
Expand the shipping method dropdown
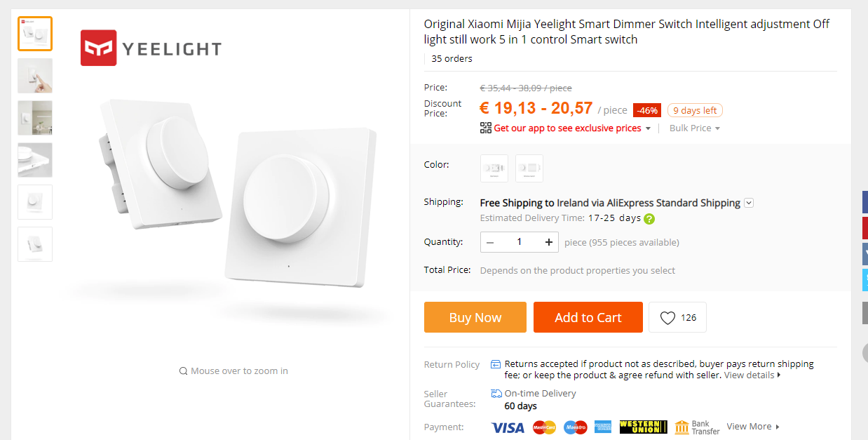tap(749, 203)
